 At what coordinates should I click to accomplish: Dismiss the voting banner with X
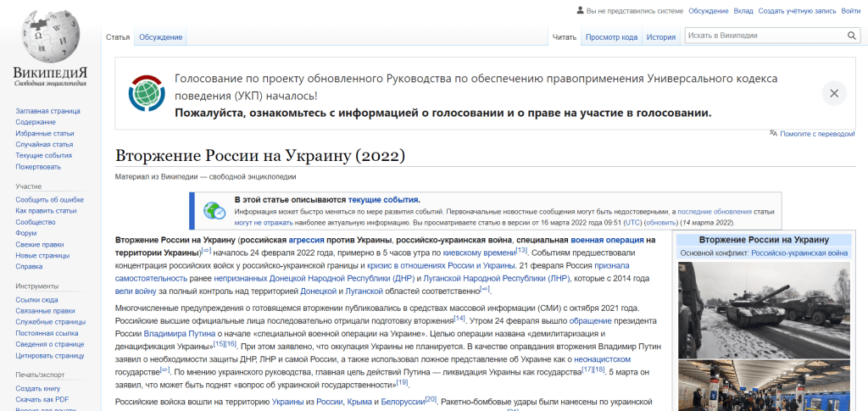(x=833, y=93)
